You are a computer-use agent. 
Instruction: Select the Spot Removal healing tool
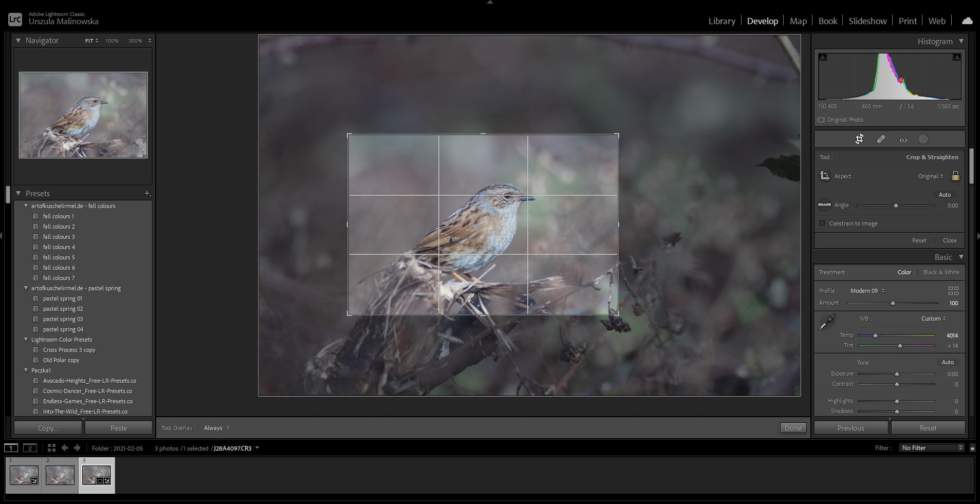point(881,139)
